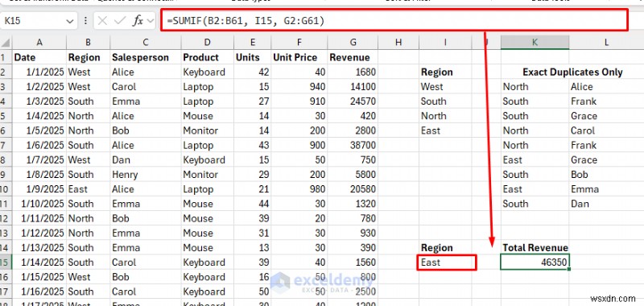This screenshot has width=644, height=306.
Task: Select the date cell 1/14/2025
Action: click(x=39, y=262)
